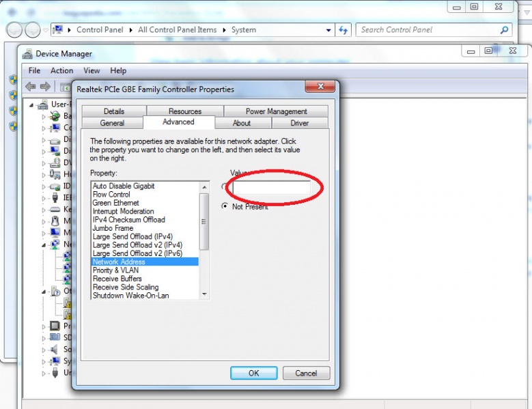Select the Computer category icon in device tree
This screenshot has height=409, width=532.
pos(55,128)
